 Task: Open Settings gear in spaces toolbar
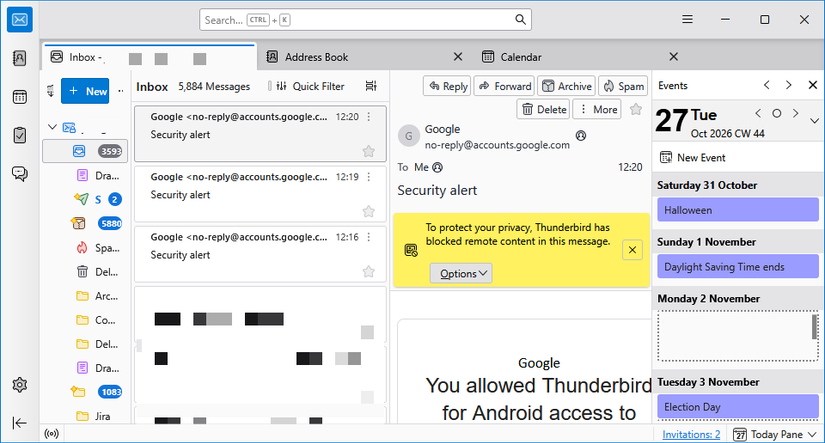click(19, 385)
